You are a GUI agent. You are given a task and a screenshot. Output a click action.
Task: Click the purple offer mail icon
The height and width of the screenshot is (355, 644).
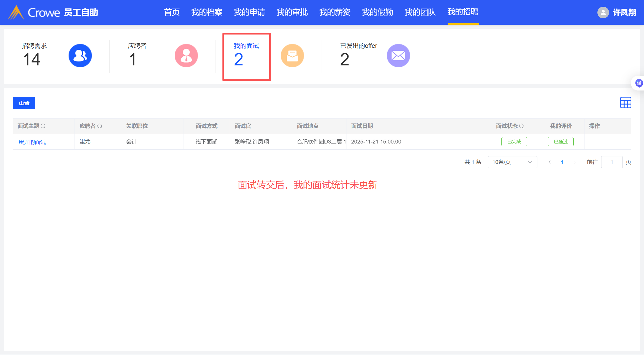398,56
